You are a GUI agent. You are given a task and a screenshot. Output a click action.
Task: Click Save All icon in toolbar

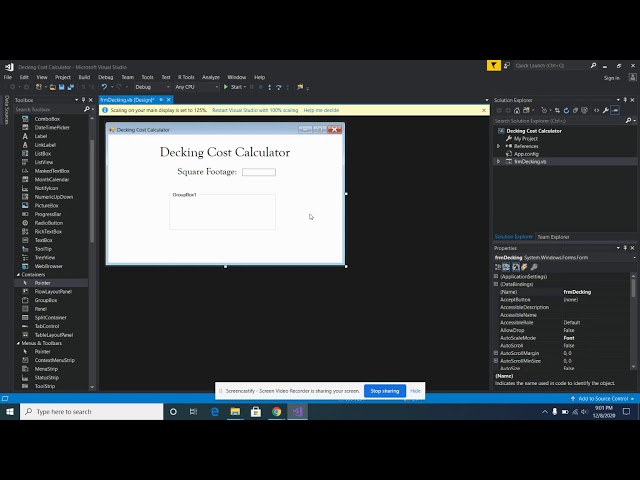point(71,87)
